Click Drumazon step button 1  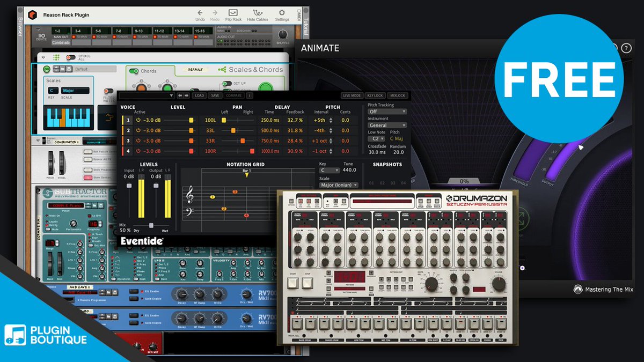pyautogui.click(x=297, y=324)
